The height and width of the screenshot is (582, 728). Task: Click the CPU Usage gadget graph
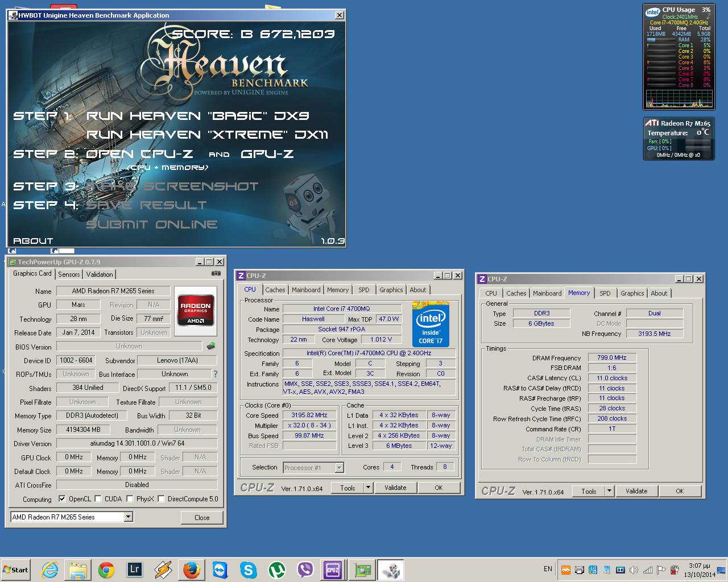pyautogui.click(x=679, y=99)
